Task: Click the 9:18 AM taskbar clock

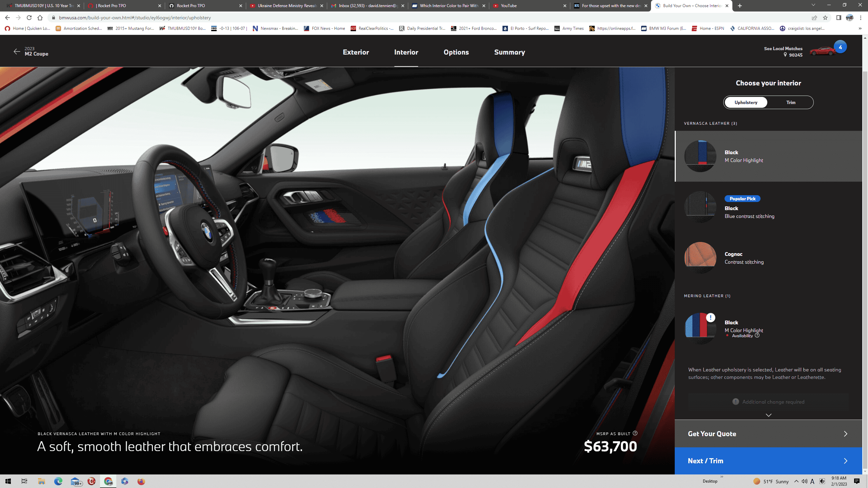Action: [x=839, y=481]
